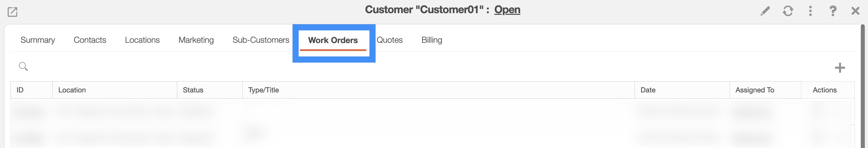Click the Open status link
The width and height of the screenshot is (868, 148).
tap(507, 10)
